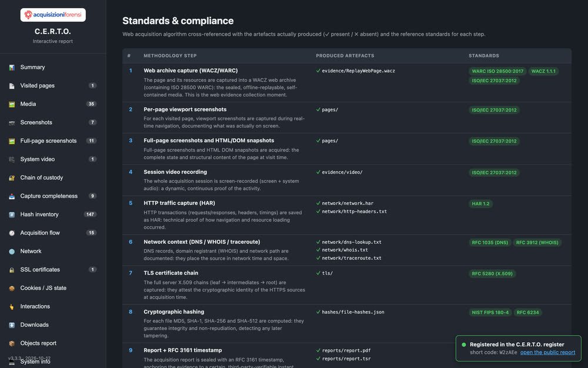Image resolution: width=588 pixels, height=368 pixels.
Task: Click the tls/ artefact path
Action: 327,273
